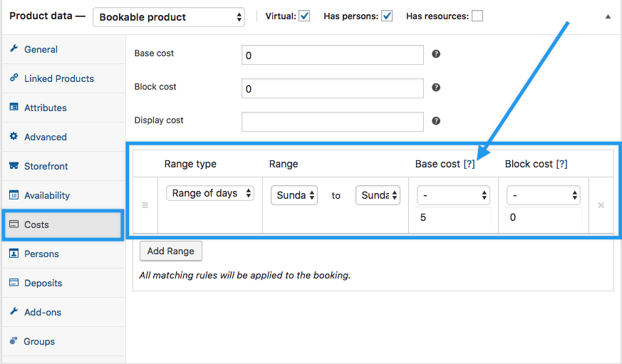Click the drag handle of the cost row
622x364 pixels.
145,205
